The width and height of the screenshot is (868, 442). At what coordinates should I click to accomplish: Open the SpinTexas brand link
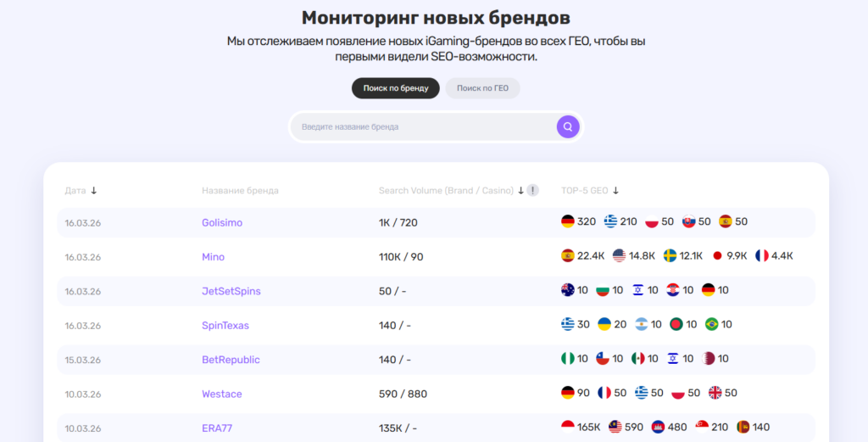pos(225,326)
